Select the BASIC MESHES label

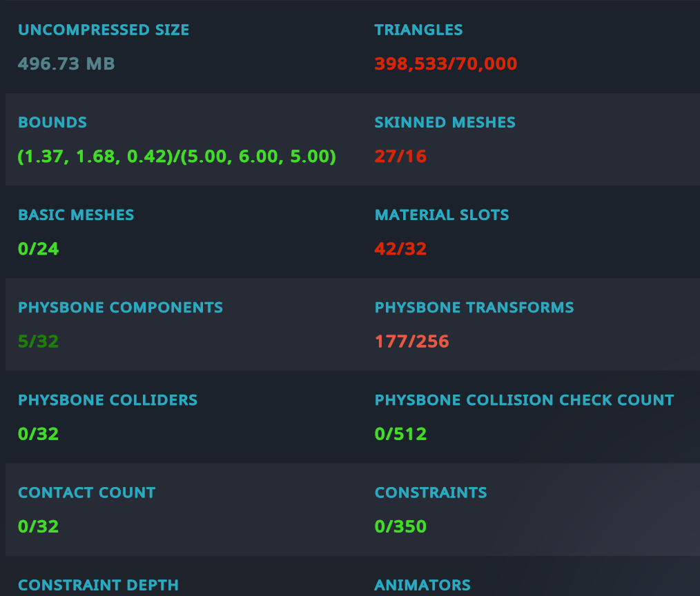point(76,215)
